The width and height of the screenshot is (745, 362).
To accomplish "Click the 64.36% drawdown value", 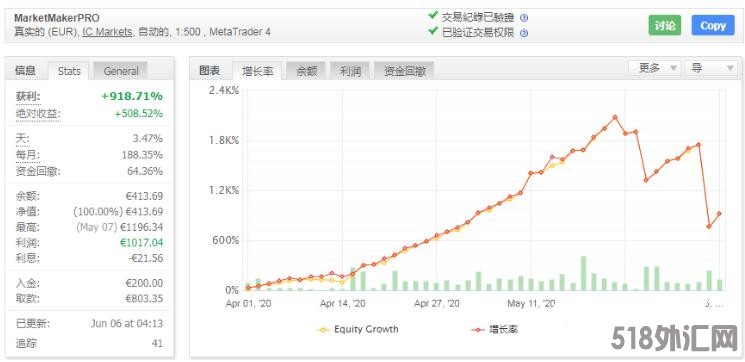I will pyautogui.click(x=145, y=171).
